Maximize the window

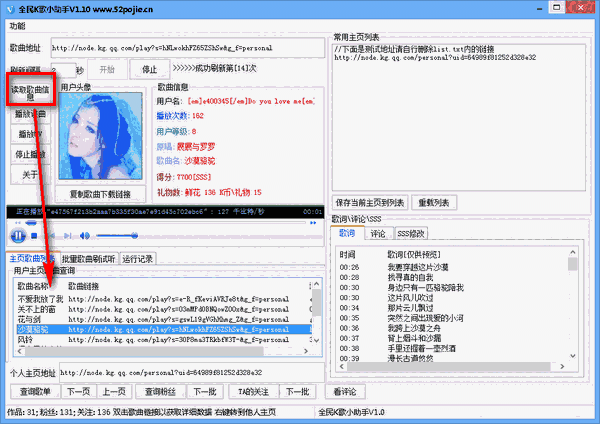pos(557,8)
